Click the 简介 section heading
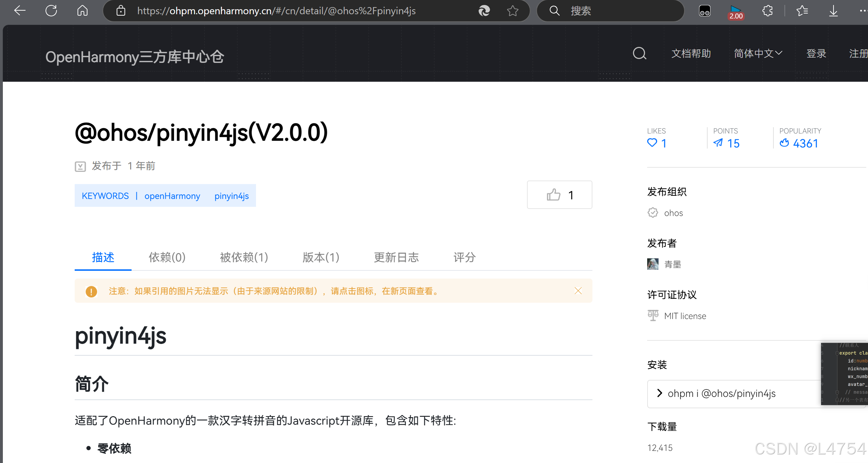The image size is (868, 463). (91, 384)
